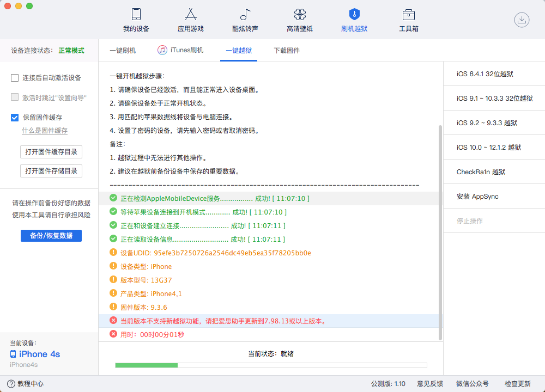Viewport: 545px width, 392px height.
Task: Click the green check beside 等待苹果设备连接 line
Action: click(113, 211)
